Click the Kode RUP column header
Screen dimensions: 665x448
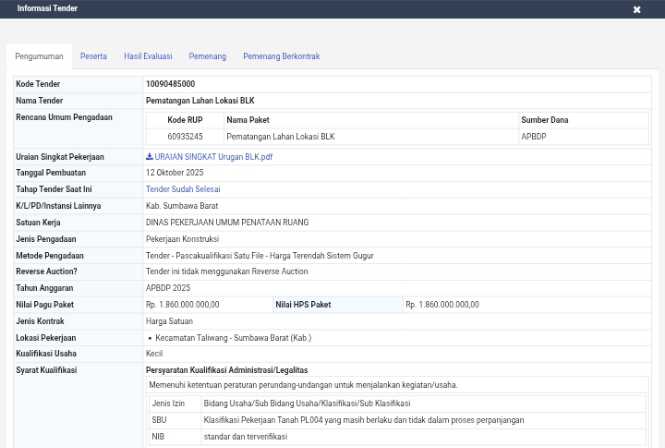point(185,120)
